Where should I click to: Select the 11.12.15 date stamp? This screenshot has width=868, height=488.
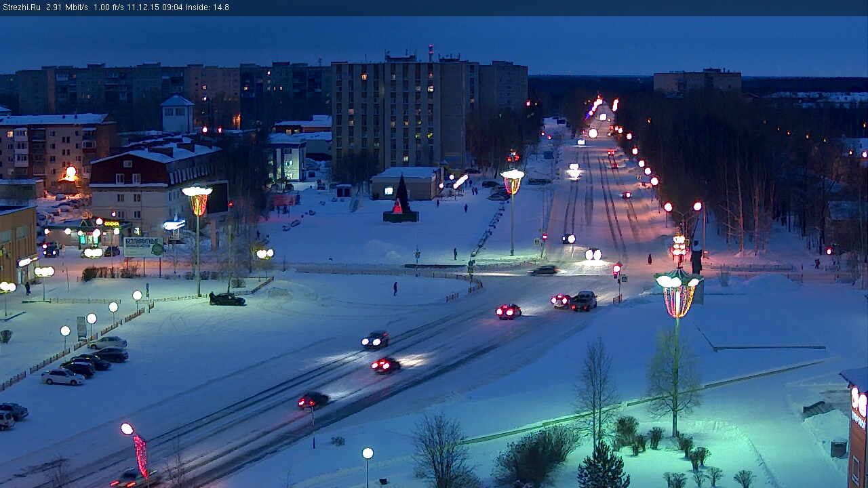pyautogui.click(x=143, y=7)
